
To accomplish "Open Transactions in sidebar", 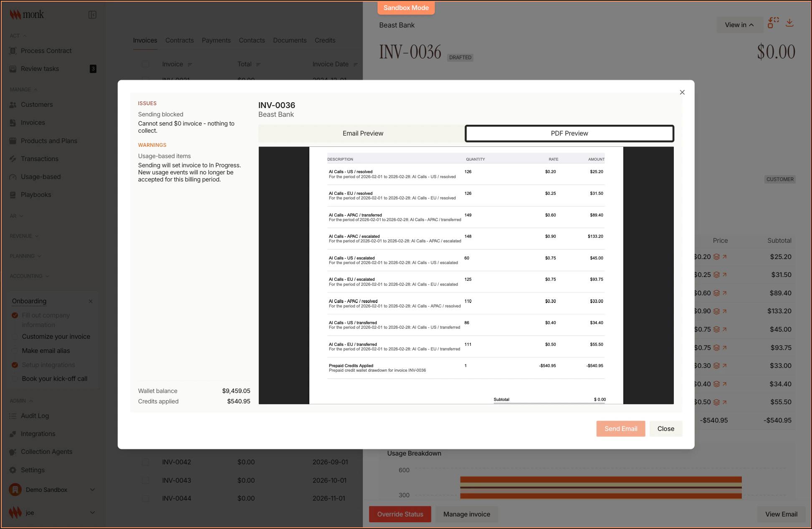I will (34, 159).
